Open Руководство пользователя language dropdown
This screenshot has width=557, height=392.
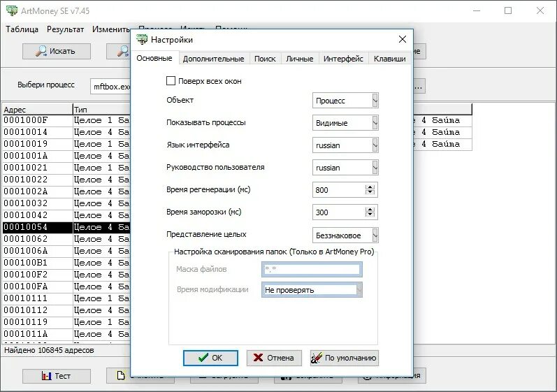(x=375, y=168)
